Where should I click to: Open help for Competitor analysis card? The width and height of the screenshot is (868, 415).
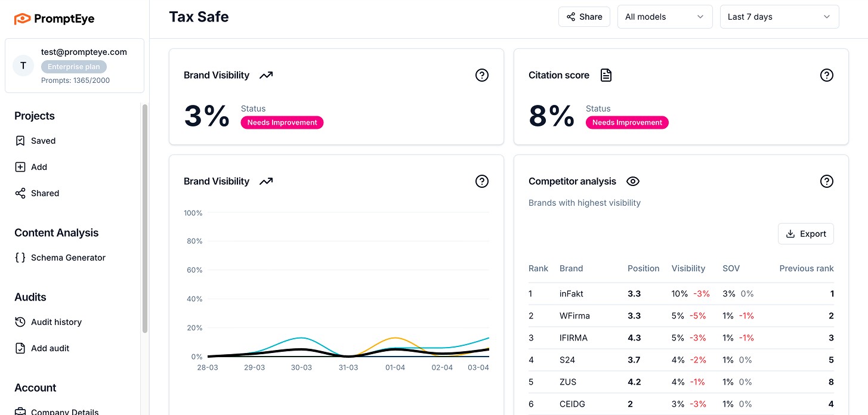pyautogui.click(x=827, y=181)
